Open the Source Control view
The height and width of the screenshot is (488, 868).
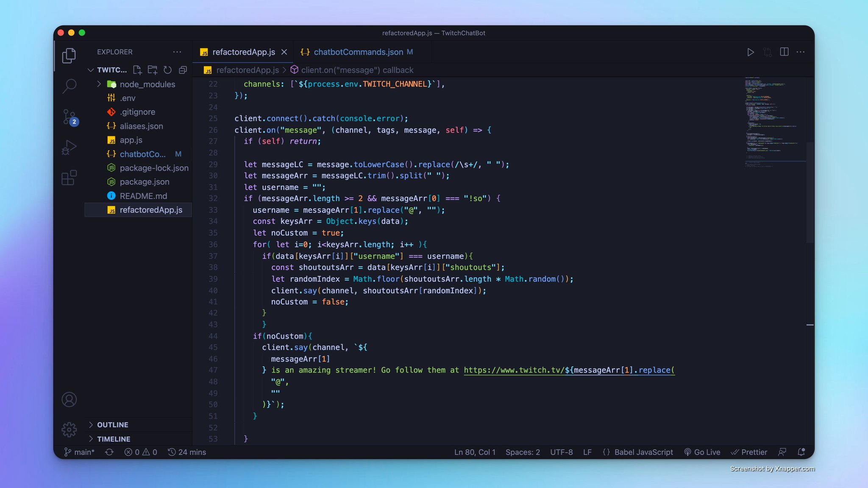[x=69, y=117]
